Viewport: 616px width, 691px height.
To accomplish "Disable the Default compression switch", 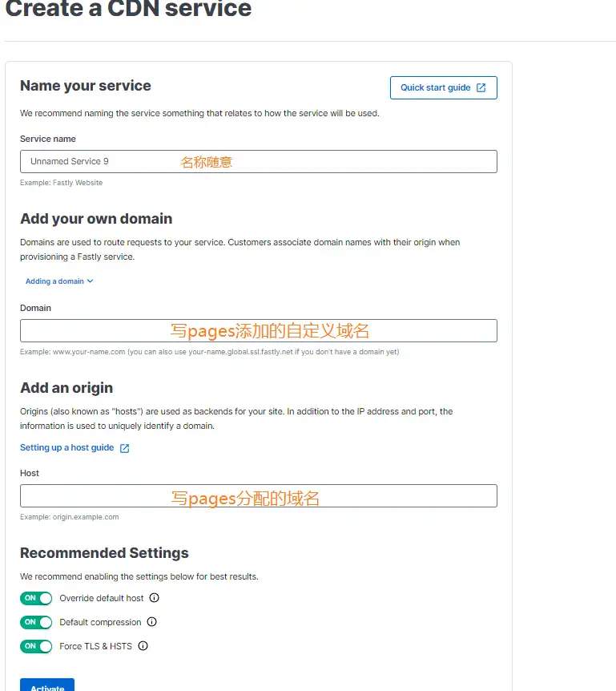I will point(36,622).
